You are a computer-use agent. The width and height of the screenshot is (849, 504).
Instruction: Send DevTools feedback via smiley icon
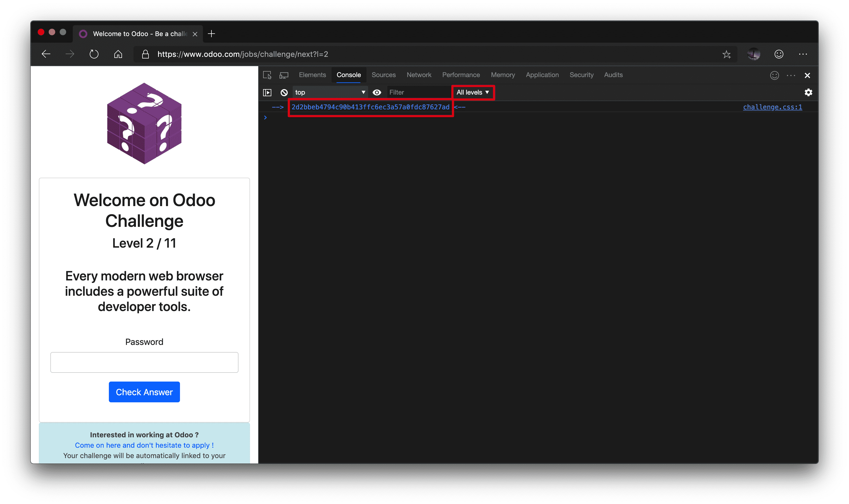pyautogui.click(x=774, y=75)
